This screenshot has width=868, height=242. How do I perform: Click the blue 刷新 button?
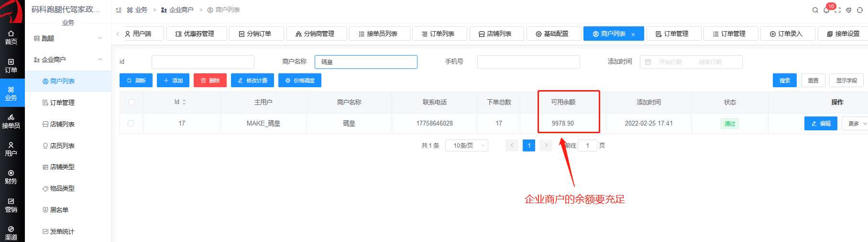[x=136, y=81]
